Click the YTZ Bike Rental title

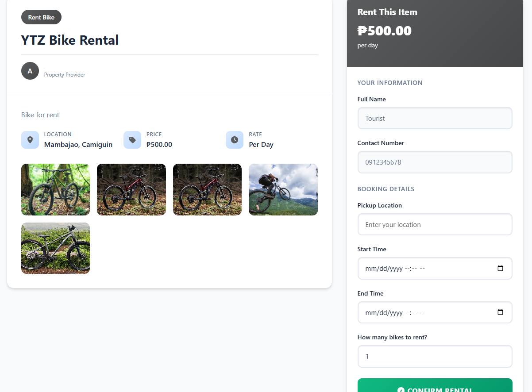point(70,40)
